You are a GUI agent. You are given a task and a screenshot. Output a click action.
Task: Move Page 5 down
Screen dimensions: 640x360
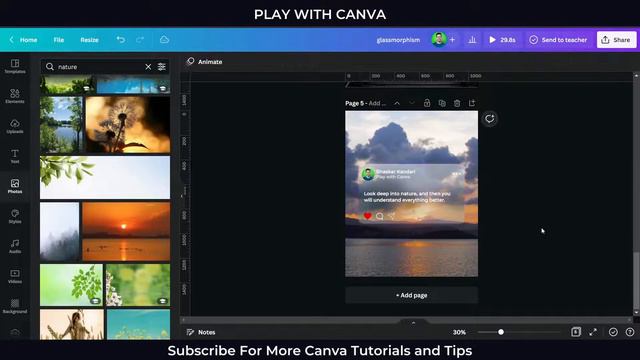(x=412, y=103)
